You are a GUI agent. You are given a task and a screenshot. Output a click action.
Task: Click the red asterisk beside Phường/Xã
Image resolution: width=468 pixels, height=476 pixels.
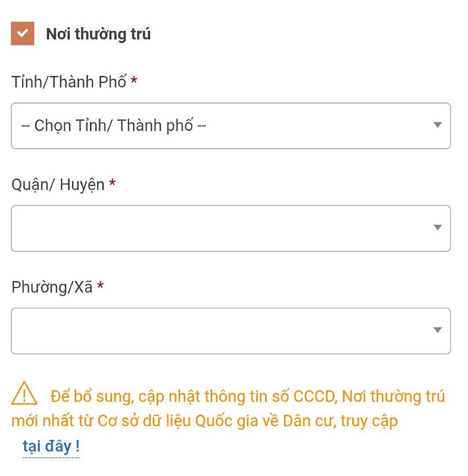(x=100, y=287)
